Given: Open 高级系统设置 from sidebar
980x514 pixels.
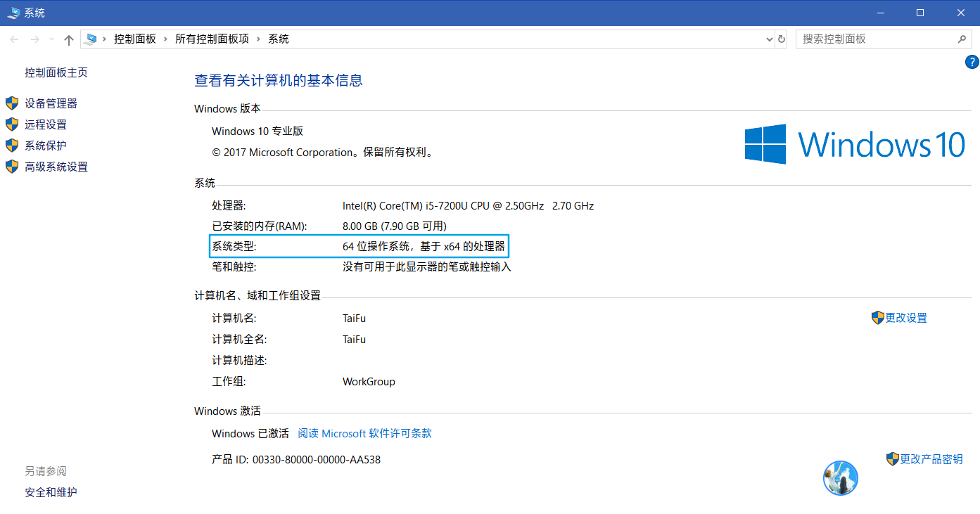Looking at the screenshot, I should (56, 167).
